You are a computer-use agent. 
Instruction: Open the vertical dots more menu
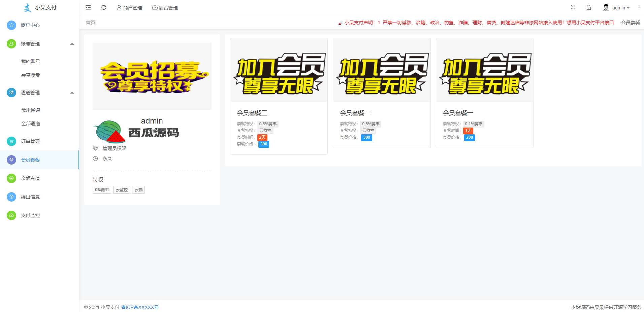click(x=639, y=7)
